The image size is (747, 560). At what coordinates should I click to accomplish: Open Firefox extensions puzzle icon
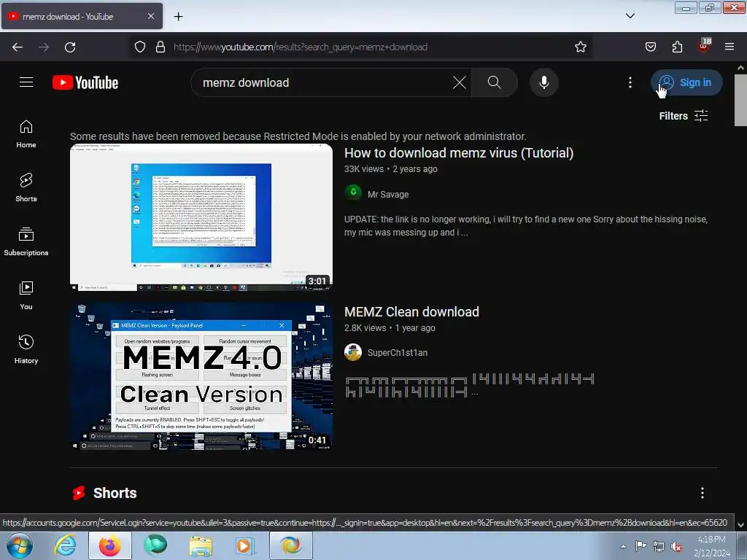[x=677, y=47]
